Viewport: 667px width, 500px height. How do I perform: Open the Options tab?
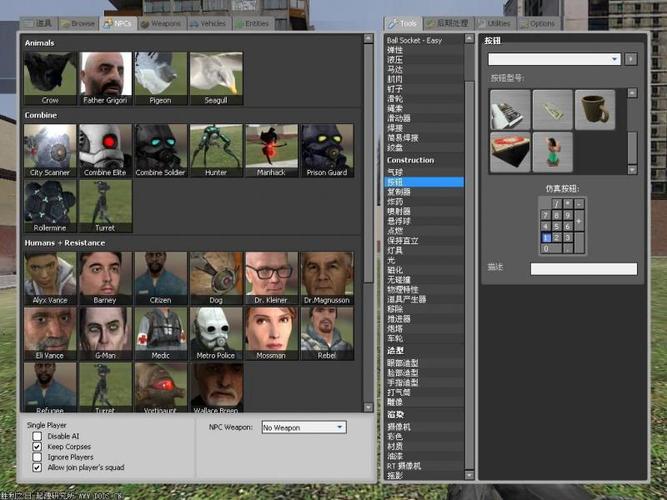point(539,23)
